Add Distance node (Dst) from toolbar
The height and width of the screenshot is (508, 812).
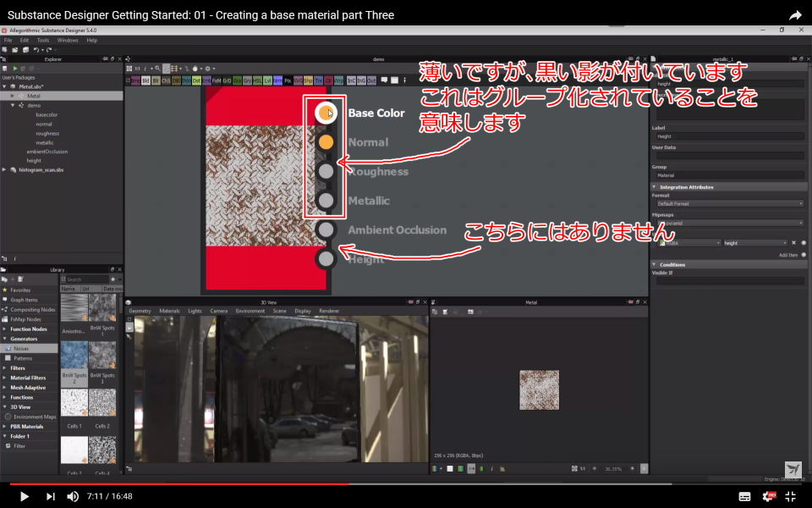pyautogui.click(x=196, y=81)
